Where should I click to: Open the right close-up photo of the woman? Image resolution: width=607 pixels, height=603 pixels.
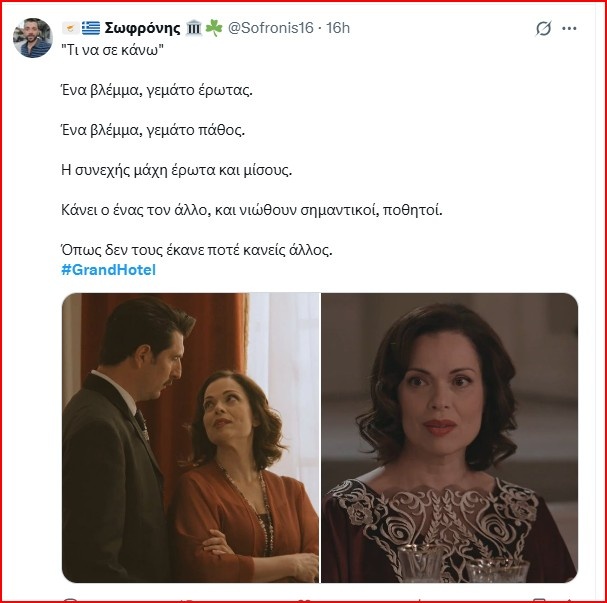[x=449, y=437]
